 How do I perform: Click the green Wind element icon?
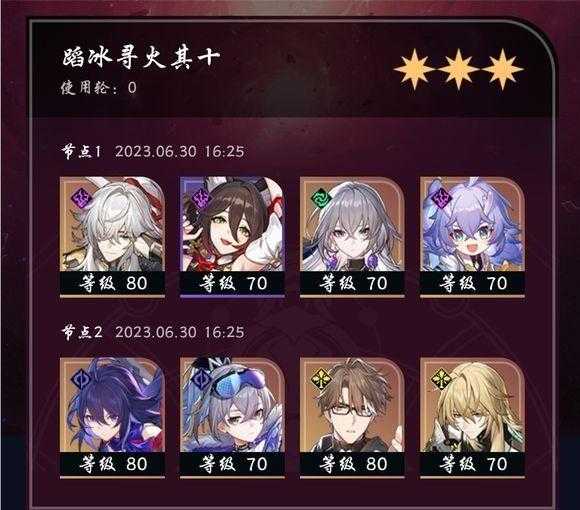(x=321, y=200)
